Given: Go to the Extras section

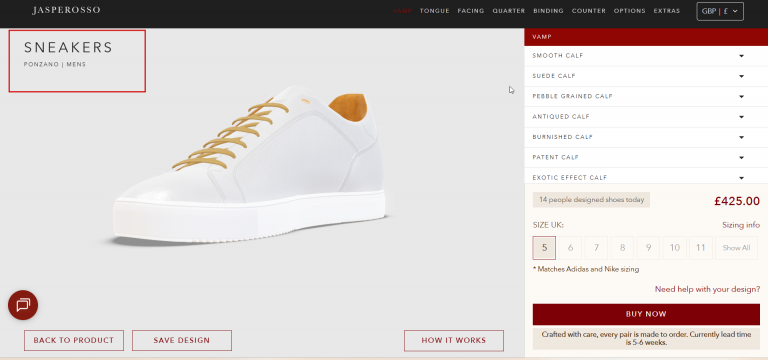Looking at the screenshot, I should pyautogui.click(x=667, y=11).
